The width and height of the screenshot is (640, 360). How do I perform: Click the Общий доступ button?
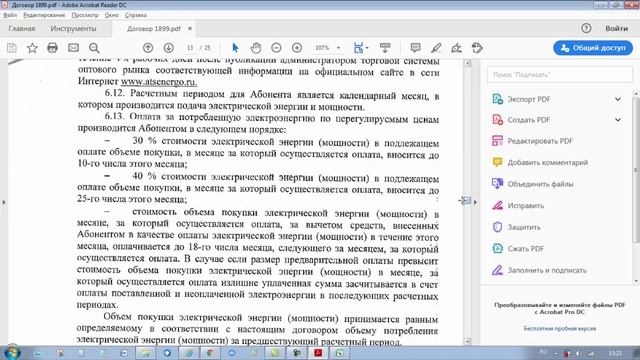(593, 48)
